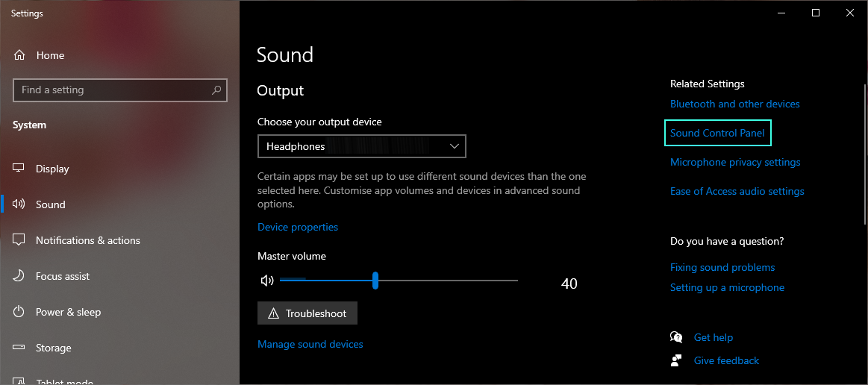Screen dimensions: 868x385
Task: Click the Get help chat icon
Action: pyautogui.click(x=676, y=337)
